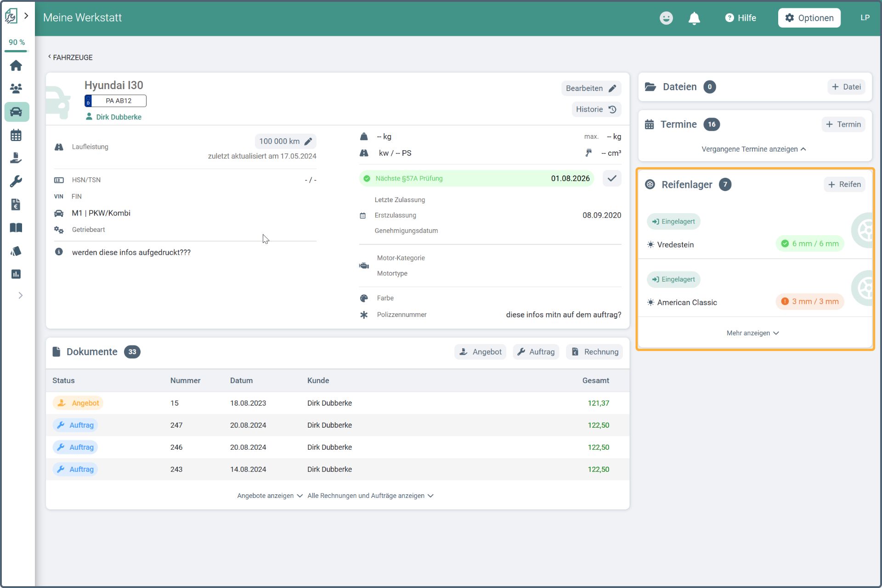The image size is (882, 588).
Task: Open the statistics bar-chart sidebar icon
Action: [16, 274]
